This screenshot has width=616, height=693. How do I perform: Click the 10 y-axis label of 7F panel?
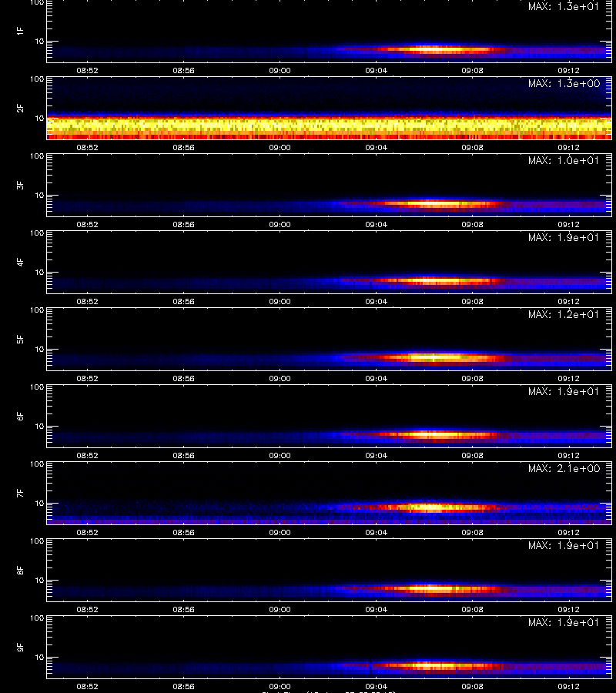(40, 504)
